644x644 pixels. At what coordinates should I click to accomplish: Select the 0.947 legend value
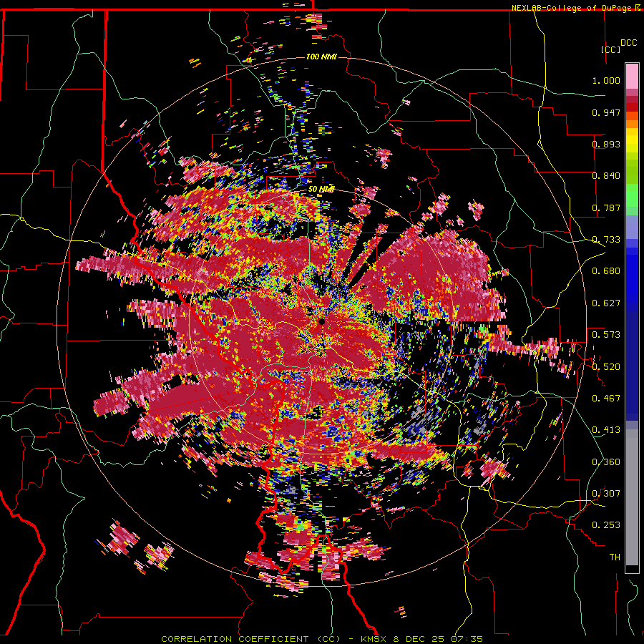(x=606, y=112)
